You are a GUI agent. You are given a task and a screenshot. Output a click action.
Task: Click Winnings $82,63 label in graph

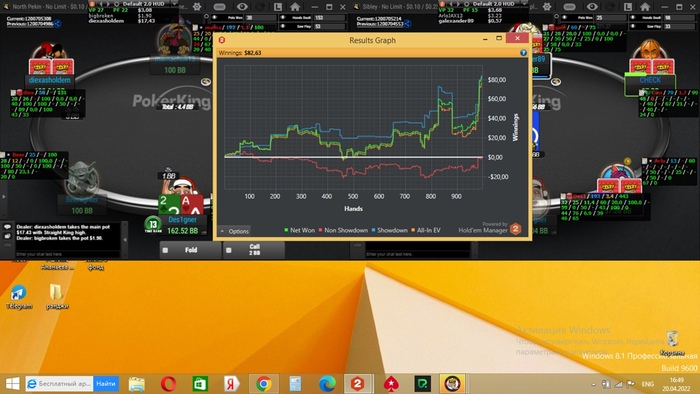[x=240, y=53]
